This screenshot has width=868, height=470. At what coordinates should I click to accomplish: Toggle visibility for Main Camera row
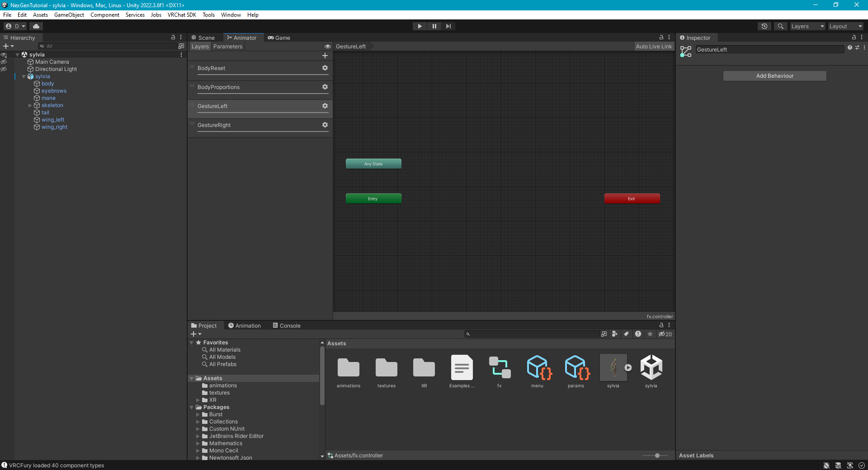(x=4, y=62)
